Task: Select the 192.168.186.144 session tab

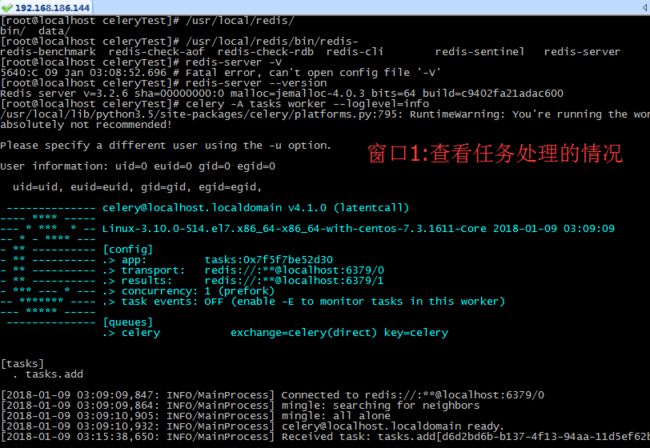Action: [46, 7]
